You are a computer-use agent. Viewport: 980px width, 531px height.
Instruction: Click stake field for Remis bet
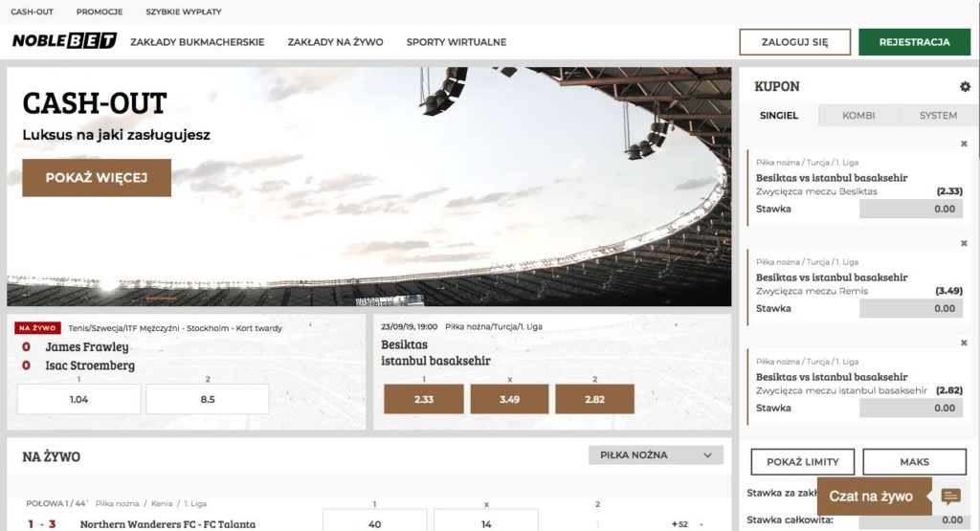point(910,308)
